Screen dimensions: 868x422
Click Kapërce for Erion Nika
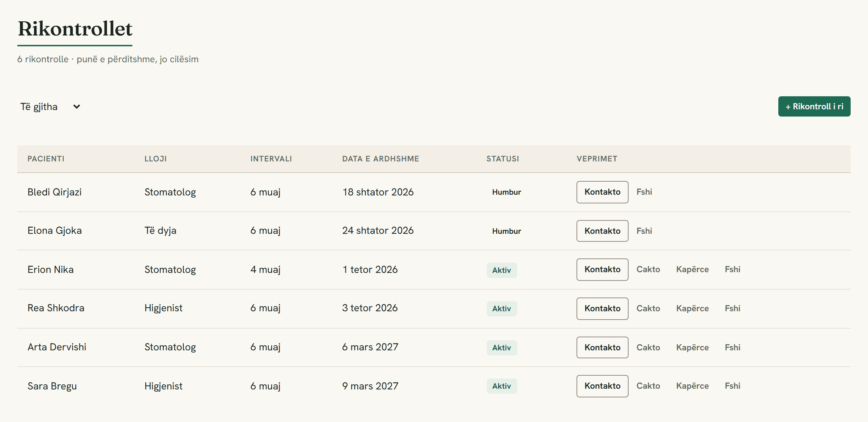tap(692, 270)
